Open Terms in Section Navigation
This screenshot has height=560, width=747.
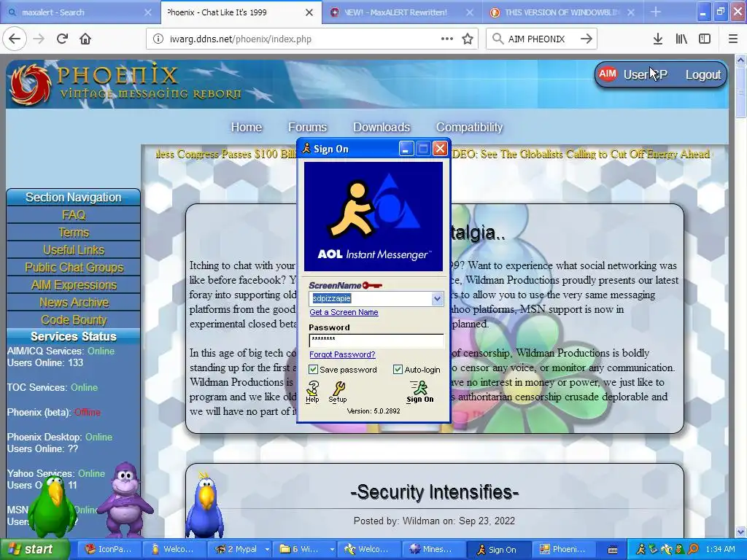click(x=74, y=233)
